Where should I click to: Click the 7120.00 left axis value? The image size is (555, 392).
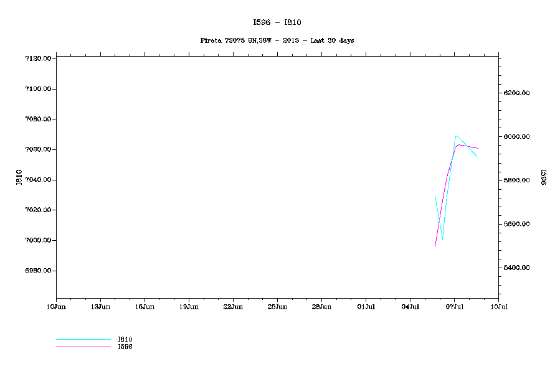click(37, 58)
